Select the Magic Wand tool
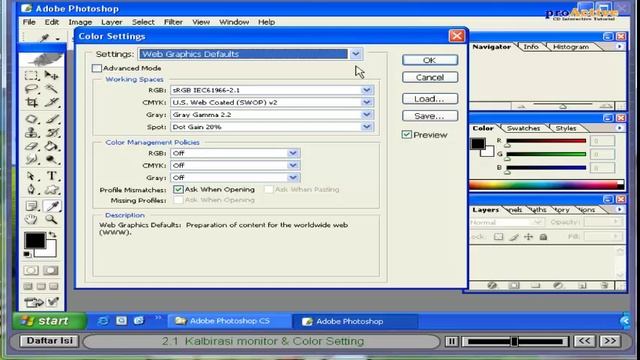640x360 pixels. tap(51, 89)
